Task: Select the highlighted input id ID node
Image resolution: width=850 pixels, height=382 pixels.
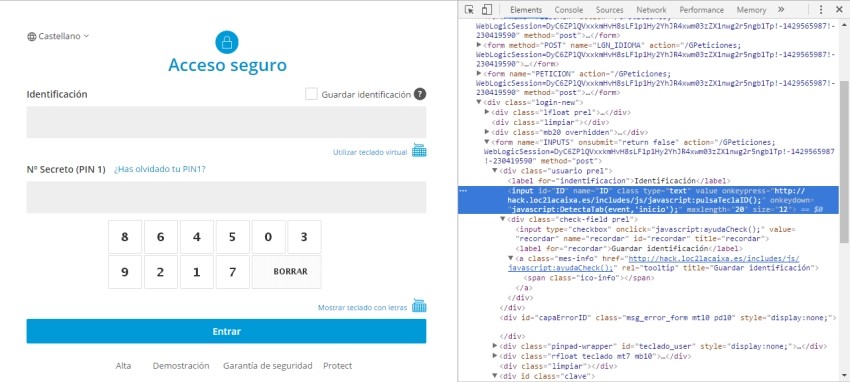Action: click(648, 199)
